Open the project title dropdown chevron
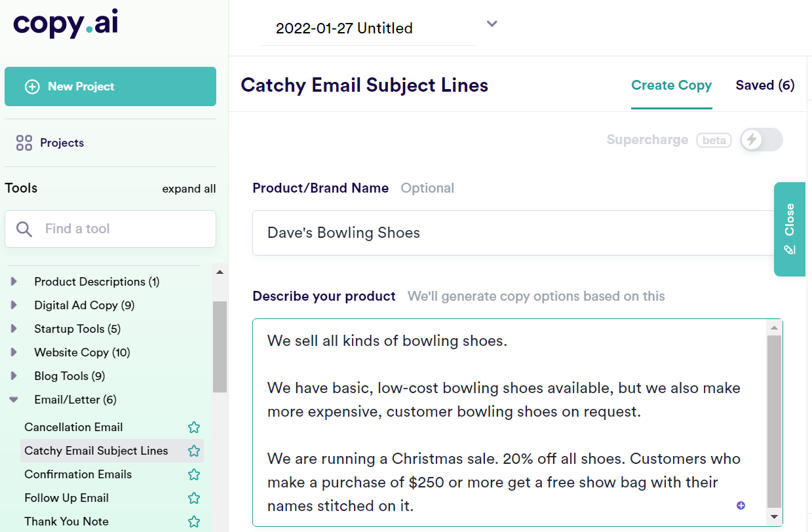Viewport: 812px width, 532px height. click(x=492, y=23)
